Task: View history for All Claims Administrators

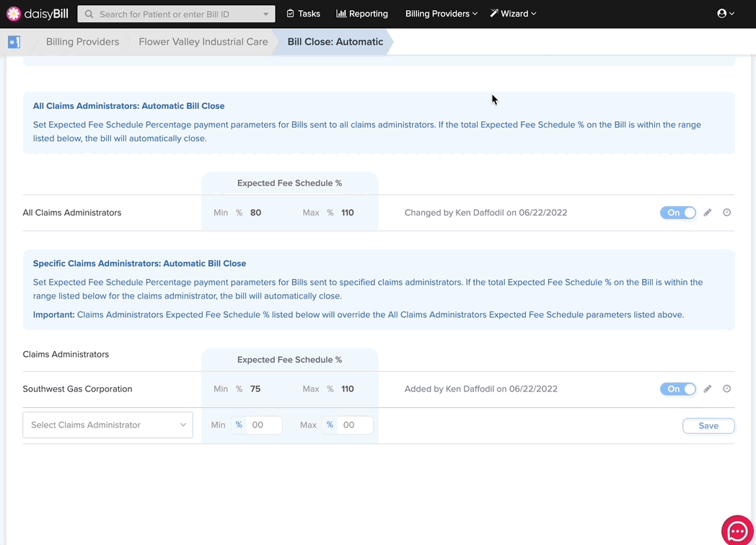Action: tap(726, 213)
